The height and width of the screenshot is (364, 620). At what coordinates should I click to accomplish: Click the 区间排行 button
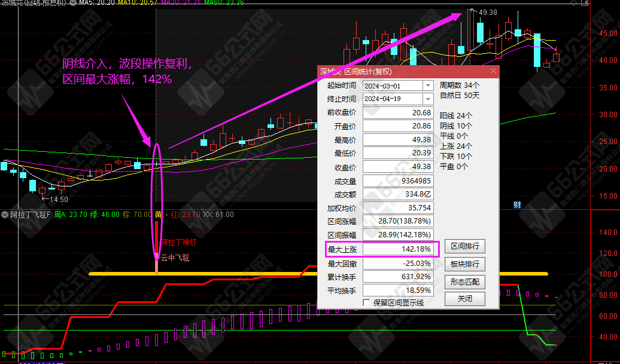pyautogui.click(x=464, y=247)
